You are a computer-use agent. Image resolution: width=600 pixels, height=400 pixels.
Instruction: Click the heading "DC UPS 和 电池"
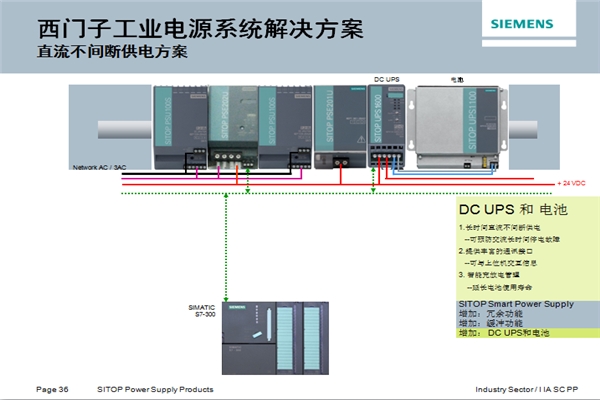coord(513,210)
